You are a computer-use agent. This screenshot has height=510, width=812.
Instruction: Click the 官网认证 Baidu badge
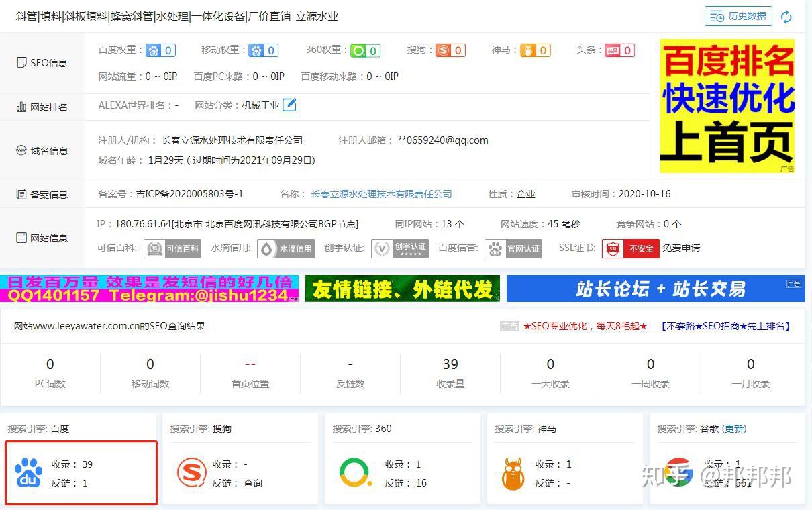click(x=513, y=248)
